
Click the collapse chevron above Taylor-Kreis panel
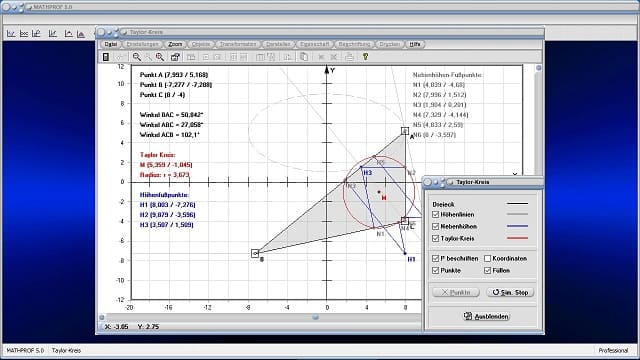pos(515,174)
